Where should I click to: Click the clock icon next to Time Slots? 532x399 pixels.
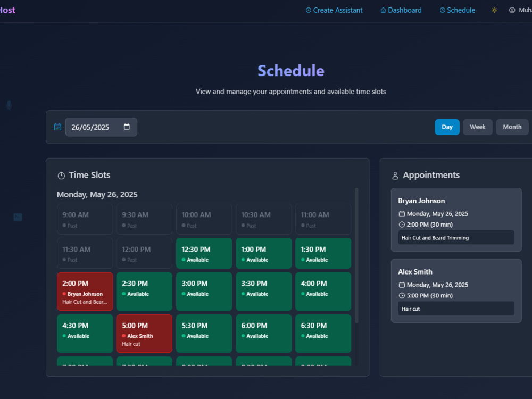click(61, 176)
